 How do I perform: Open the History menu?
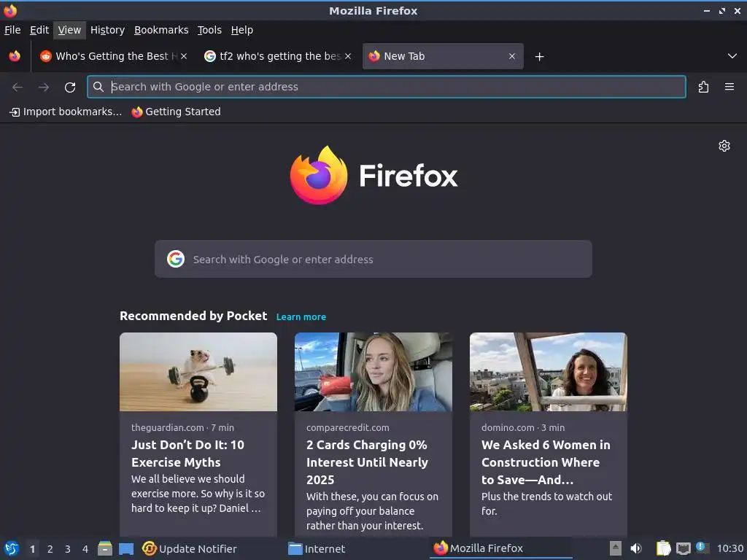coord(107,30)
